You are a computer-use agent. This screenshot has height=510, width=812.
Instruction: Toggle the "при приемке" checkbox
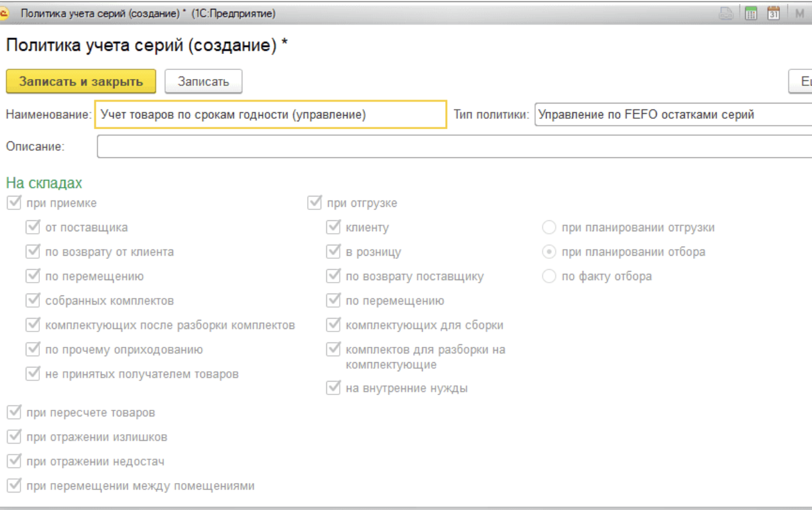tap(13, 203)
